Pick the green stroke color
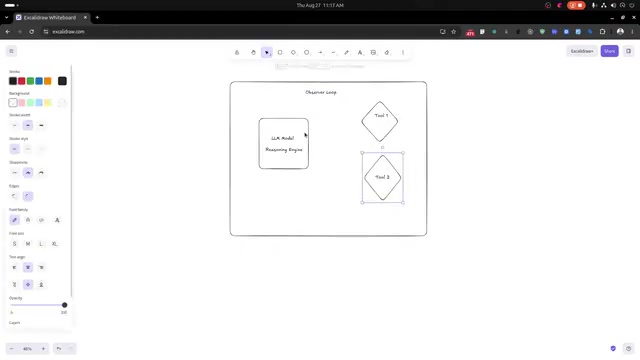This screenshot has height=360, width=640. 30,81
